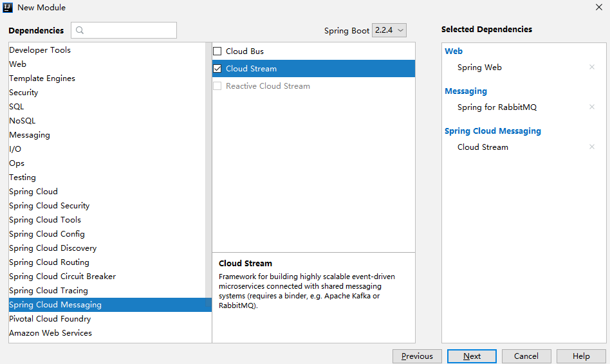Select the Spring Cloud Tracing category

(107, 291)
